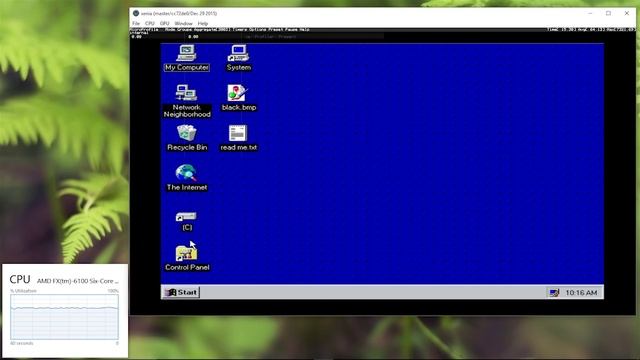Open the Start menu button
The image size is (640, 360).
point(181,292)
